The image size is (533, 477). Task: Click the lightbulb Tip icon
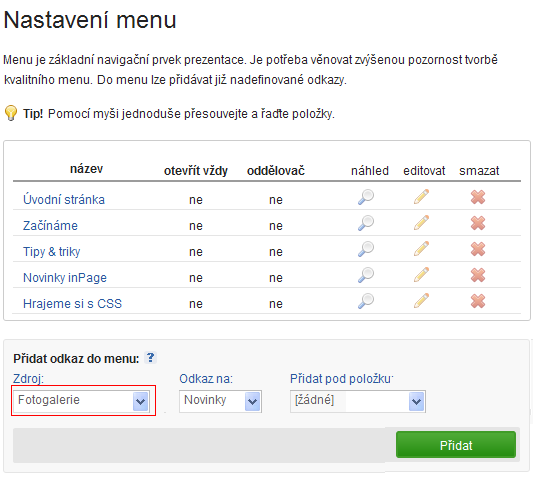11,113
